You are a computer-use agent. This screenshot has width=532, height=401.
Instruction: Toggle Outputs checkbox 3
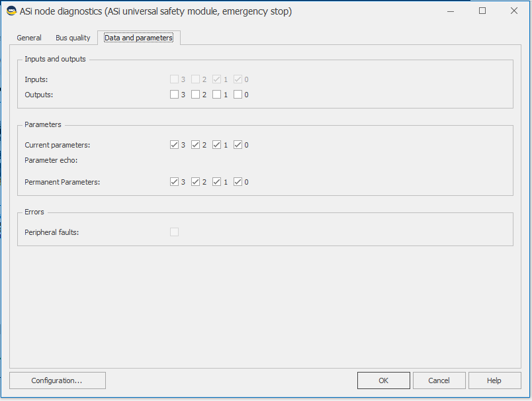coord(174,95)
